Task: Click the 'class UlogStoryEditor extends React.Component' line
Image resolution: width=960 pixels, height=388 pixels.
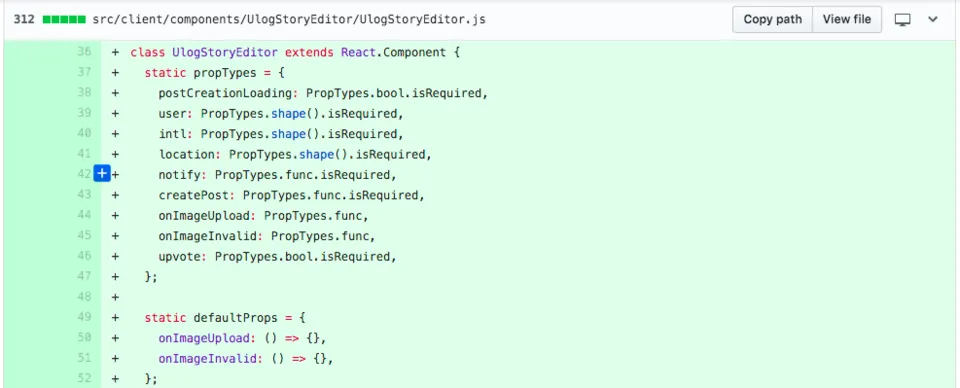Action: click(x=295, y=53)
